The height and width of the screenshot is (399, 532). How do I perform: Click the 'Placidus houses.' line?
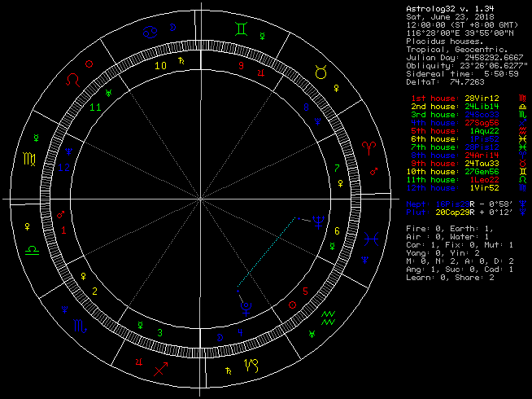point(445,42)
